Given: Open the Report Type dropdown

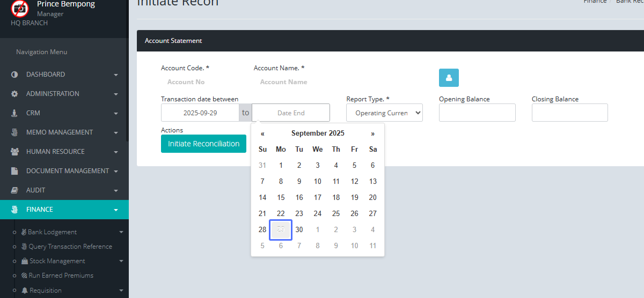Looking at the screenshot, I should click(x=384, y=113).
